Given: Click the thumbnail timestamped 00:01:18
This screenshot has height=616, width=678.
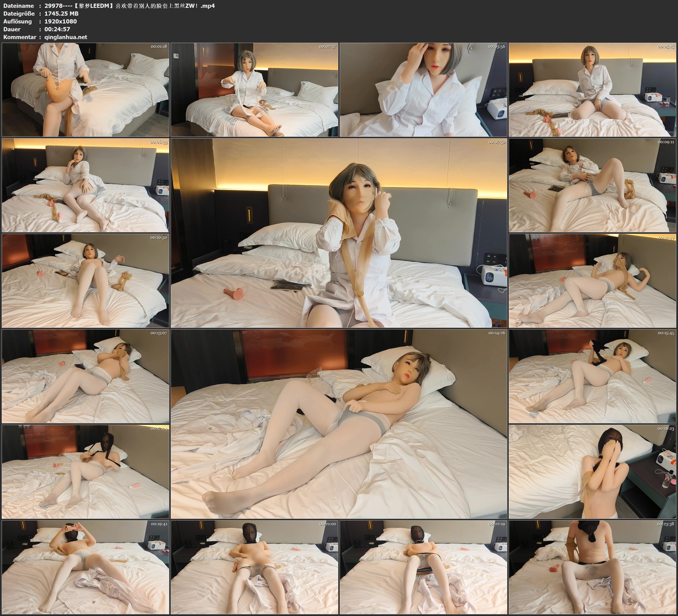Looking at the screenshot, I should point(85,90).
